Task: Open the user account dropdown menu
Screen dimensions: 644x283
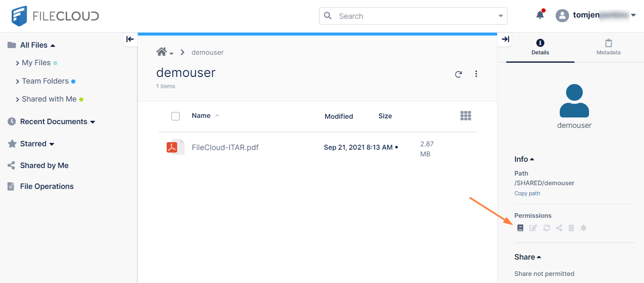Action: pyautogui.click(x=633, y=15)
